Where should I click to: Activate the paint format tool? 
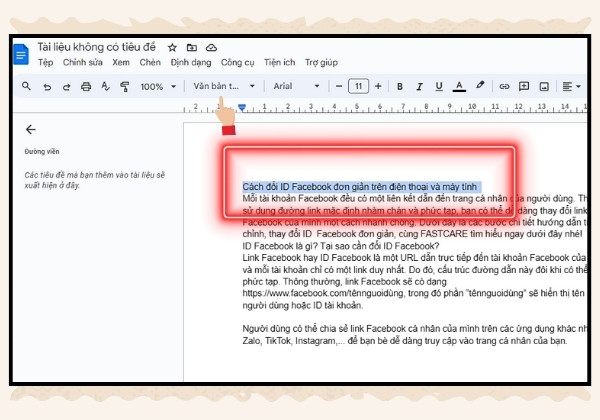[124, 87]
